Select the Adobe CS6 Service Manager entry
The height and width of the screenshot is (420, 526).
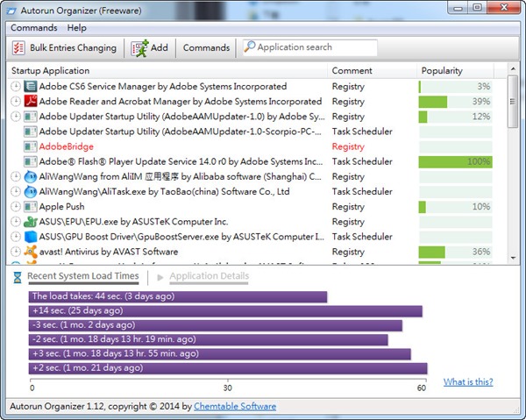pyautogui.click(x=163, y=87)
